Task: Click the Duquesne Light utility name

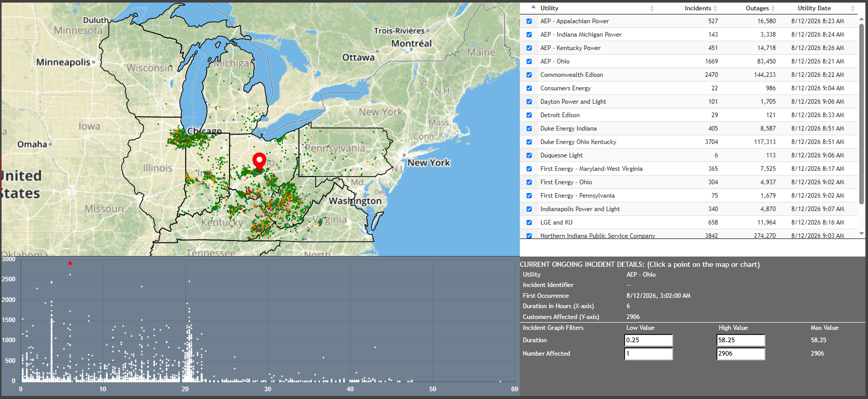Action: click(562, 155)
